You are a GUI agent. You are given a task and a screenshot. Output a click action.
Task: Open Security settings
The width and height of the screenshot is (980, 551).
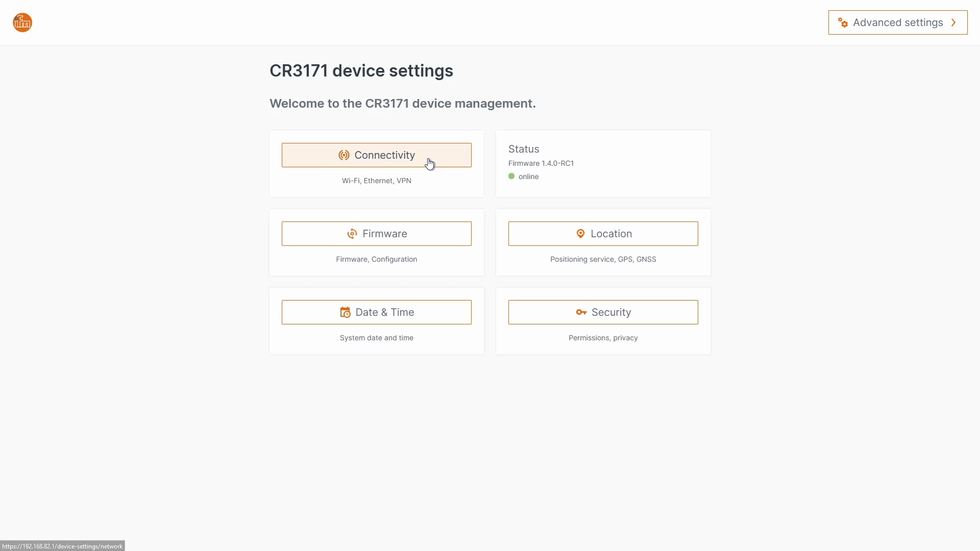611,312
